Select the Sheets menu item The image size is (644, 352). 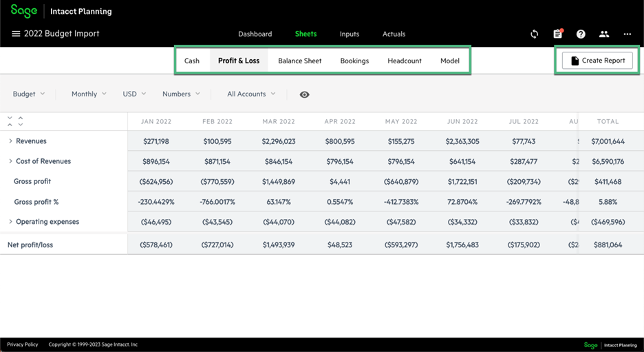[x=306, y=34]
